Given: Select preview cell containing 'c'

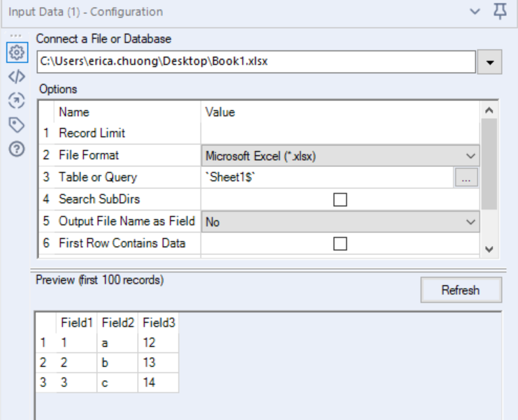Looking at the screenshot, I should pyautogui.click(x=117, y=382).
